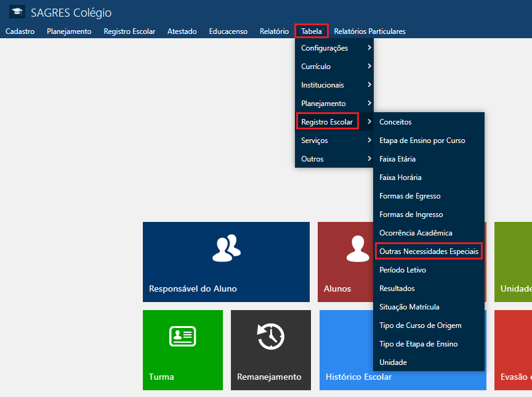
Task: Select Outras Necessidades Especiais menu entry
Action: pyautogui.click(x=428, y=252)
